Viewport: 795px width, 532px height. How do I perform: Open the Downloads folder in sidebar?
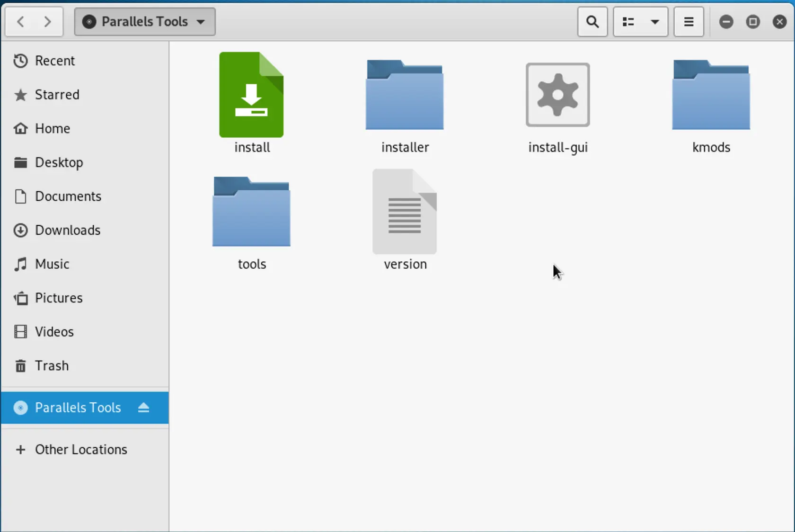(85, 230)
